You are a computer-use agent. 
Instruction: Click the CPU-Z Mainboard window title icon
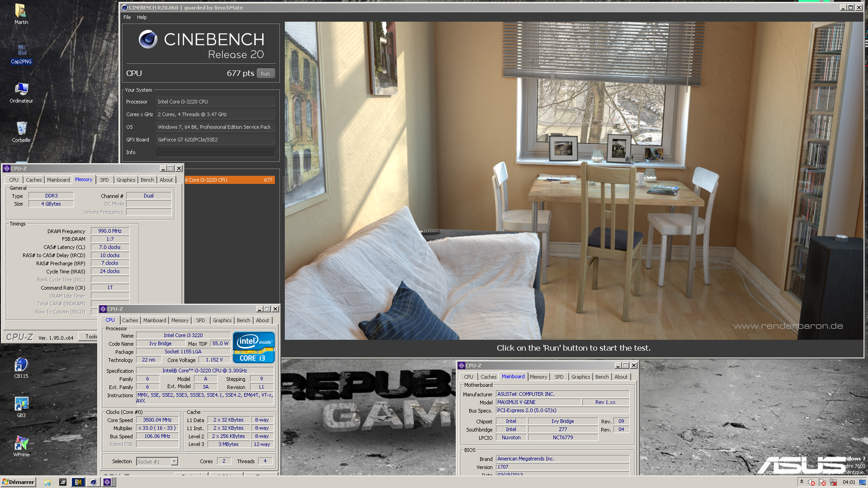point(462,366)
